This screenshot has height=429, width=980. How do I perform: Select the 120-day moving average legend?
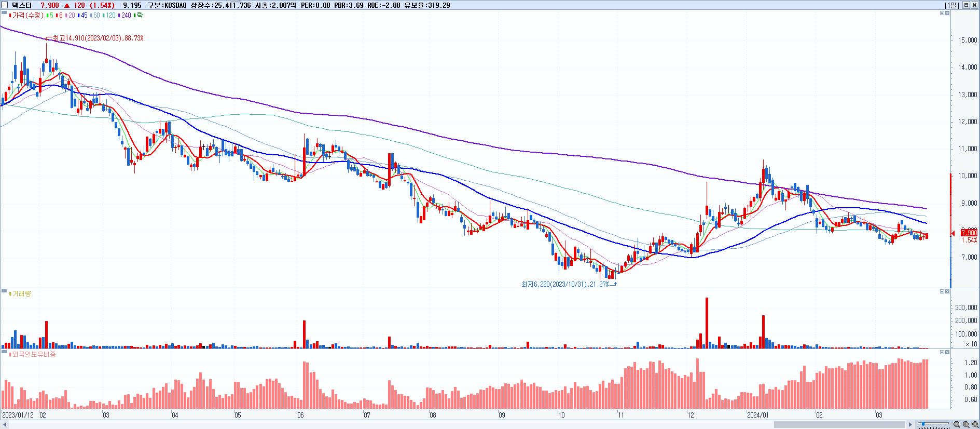(109, 16)
